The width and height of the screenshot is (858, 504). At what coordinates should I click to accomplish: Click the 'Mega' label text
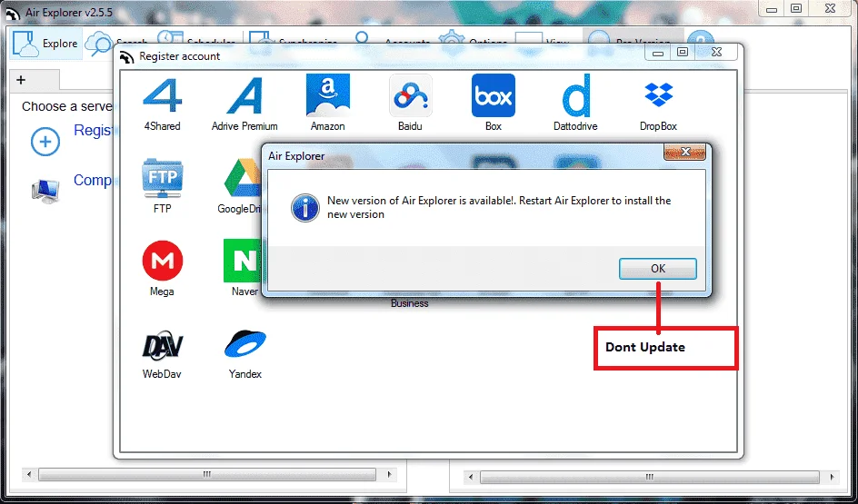pos(162,292)
